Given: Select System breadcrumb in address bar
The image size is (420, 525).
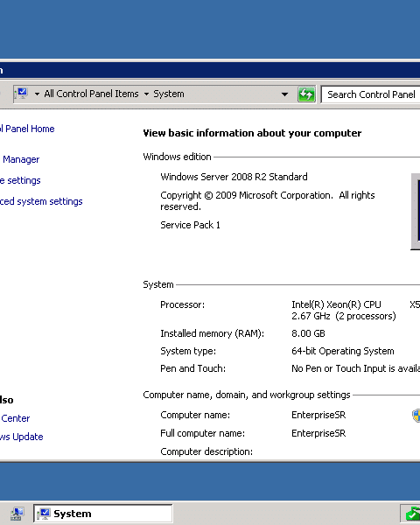Looking at the screenshot, I should (169, 94).
